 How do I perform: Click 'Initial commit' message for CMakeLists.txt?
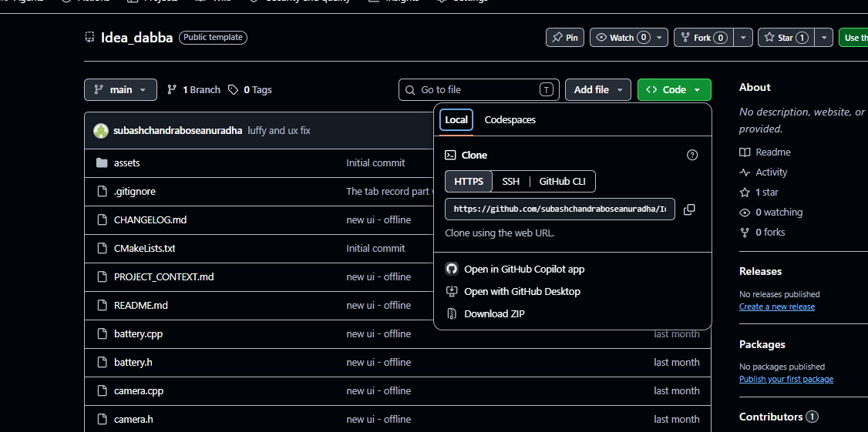pos(375,249)
